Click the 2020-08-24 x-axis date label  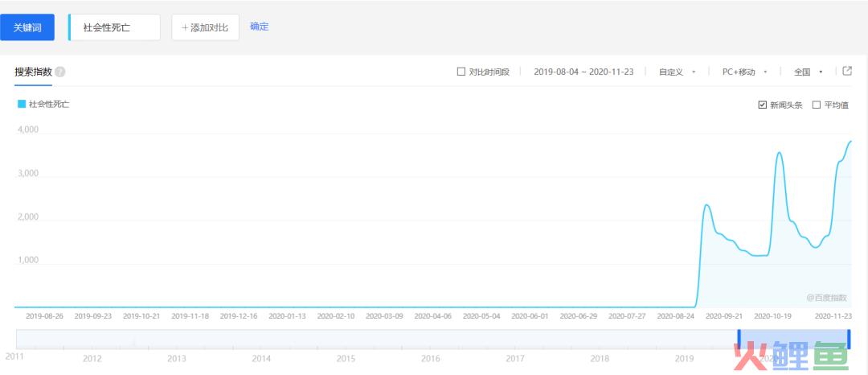(x=675, y=316)
